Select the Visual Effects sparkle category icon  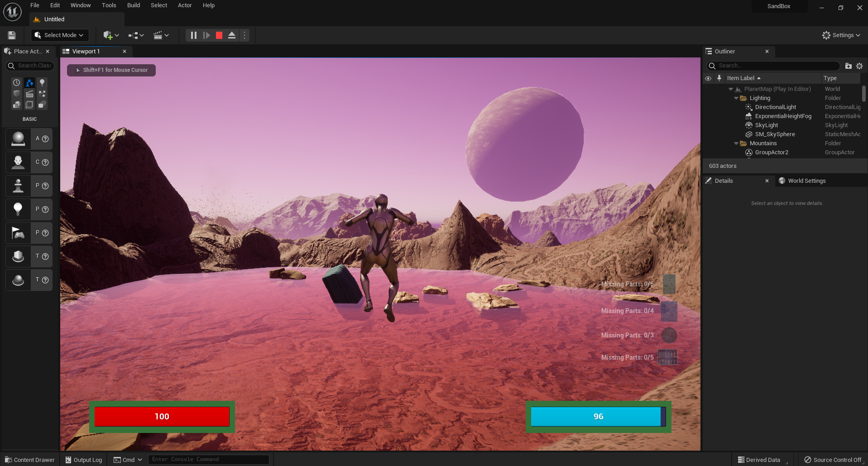[42, 94]
